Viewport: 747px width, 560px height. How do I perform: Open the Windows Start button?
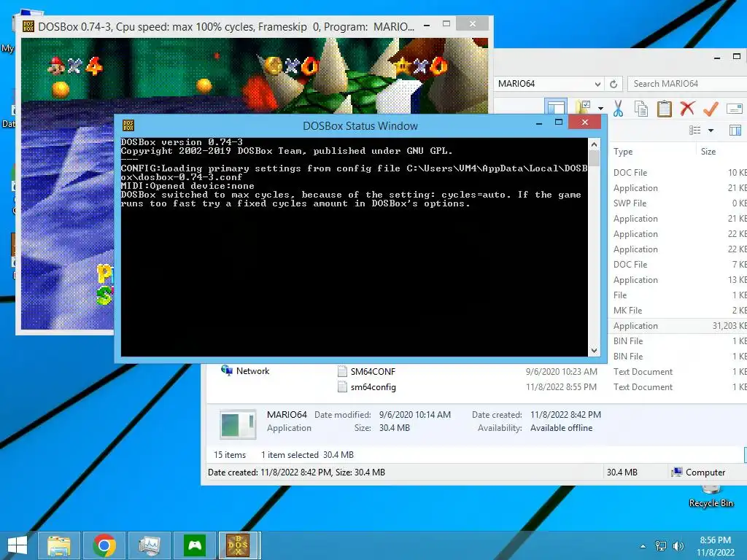pos(18,545)
